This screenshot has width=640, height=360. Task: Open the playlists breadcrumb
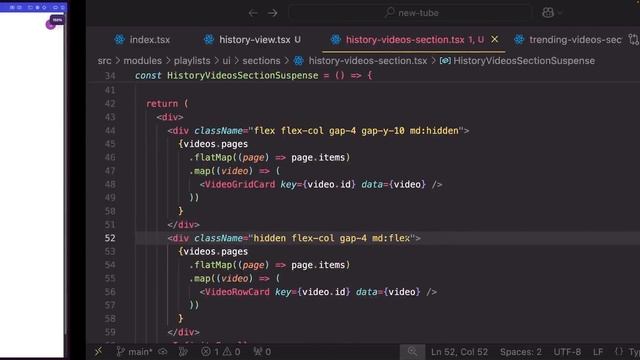(192, 61)
